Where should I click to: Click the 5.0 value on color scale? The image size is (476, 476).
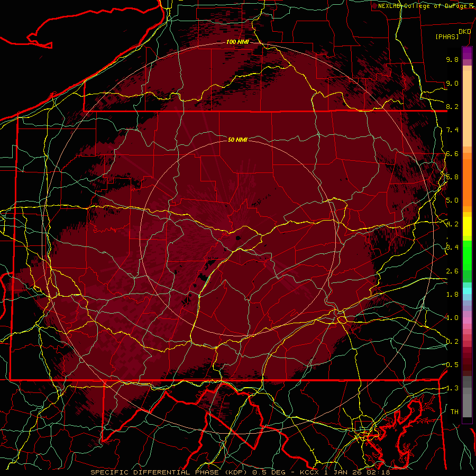452,200
